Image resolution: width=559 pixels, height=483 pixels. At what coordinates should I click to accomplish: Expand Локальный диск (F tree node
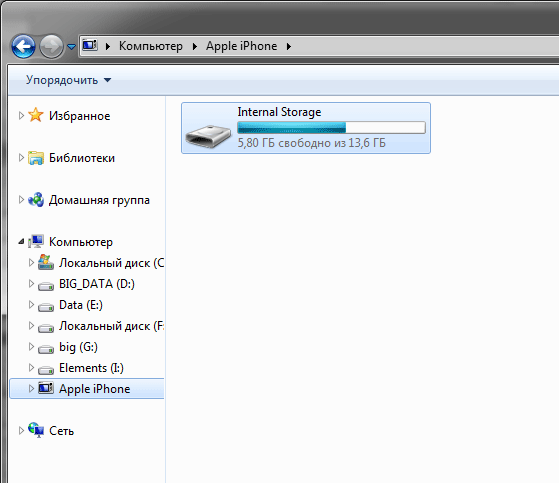[x=31, y=325]
